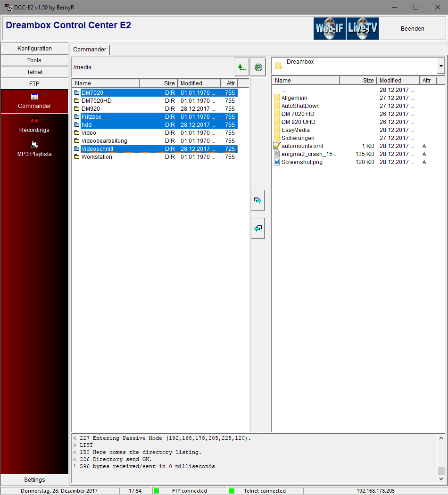Click the refresh directory globe icon
Viewport: 448px width, 495px height.
pyautogui.click(x=258, y=67)
